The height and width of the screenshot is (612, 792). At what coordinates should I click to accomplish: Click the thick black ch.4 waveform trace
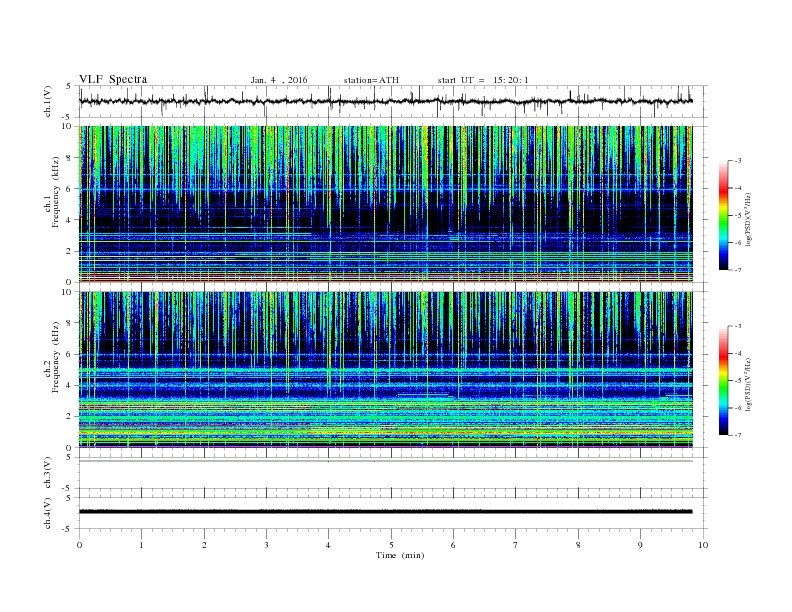[386, 512]
